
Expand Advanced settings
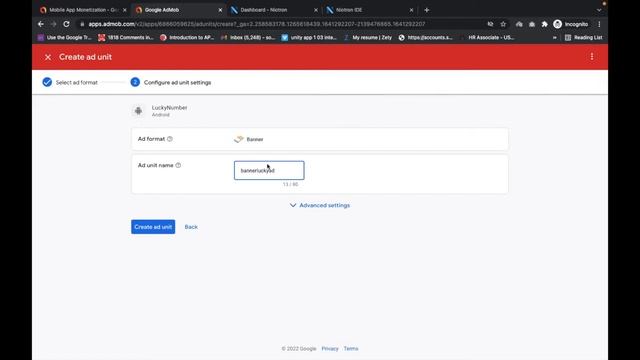click(x=320, y=205)
